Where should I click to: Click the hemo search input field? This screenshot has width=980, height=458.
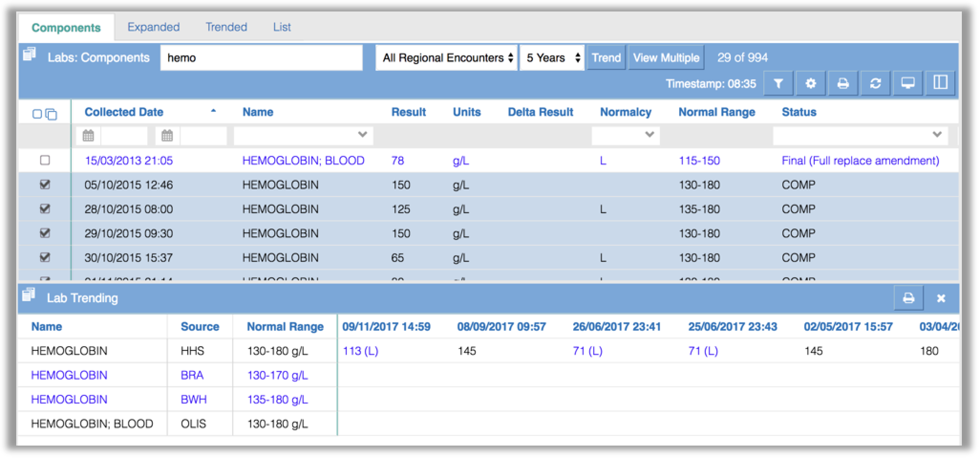coord(261,58)
